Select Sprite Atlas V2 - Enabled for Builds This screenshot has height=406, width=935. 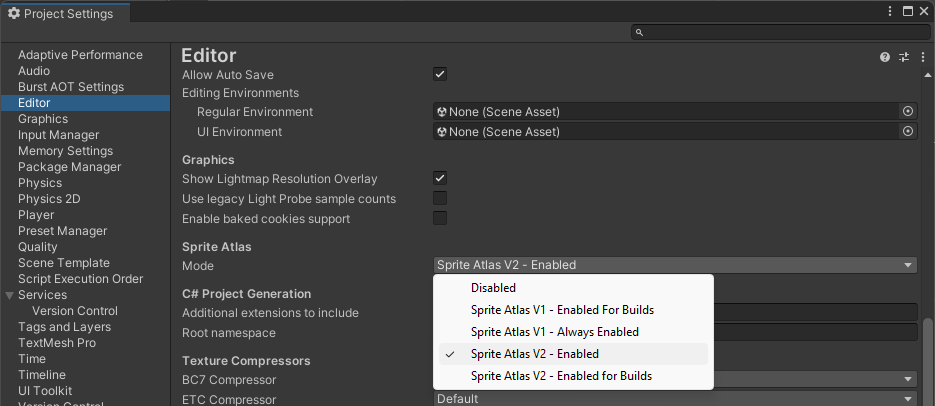pyautogui.click(x=561, y=376)
